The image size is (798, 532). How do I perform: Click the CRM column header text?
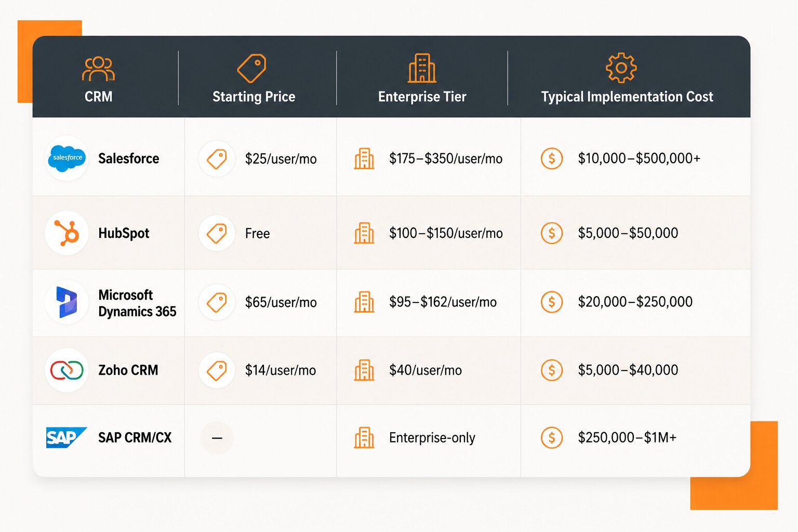tap(98, 97)
